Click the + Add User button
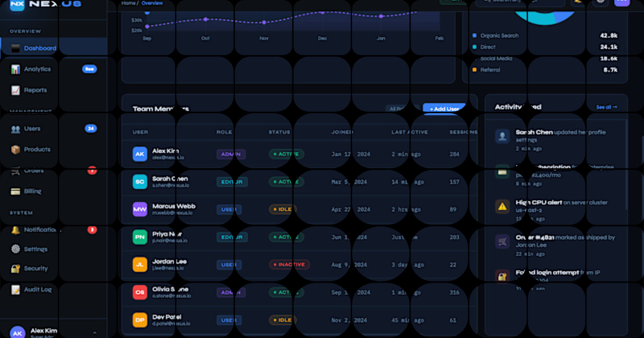The height and width of the screenshot is (338, 644). (x=444, y=109)
